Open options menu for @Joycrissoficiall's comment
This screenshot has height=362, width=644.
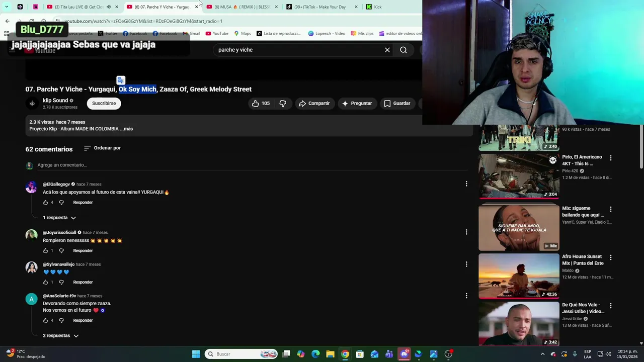(466, 232)
